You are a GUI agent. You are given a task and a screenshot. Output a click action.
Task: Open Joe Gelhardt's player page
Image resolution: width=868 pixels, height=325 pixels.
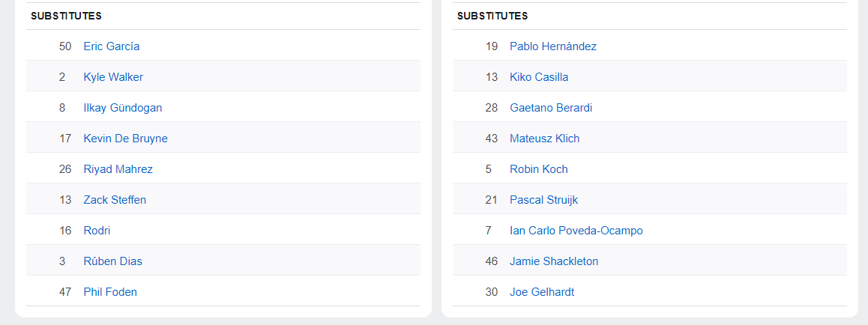click(x=541, y=292)
